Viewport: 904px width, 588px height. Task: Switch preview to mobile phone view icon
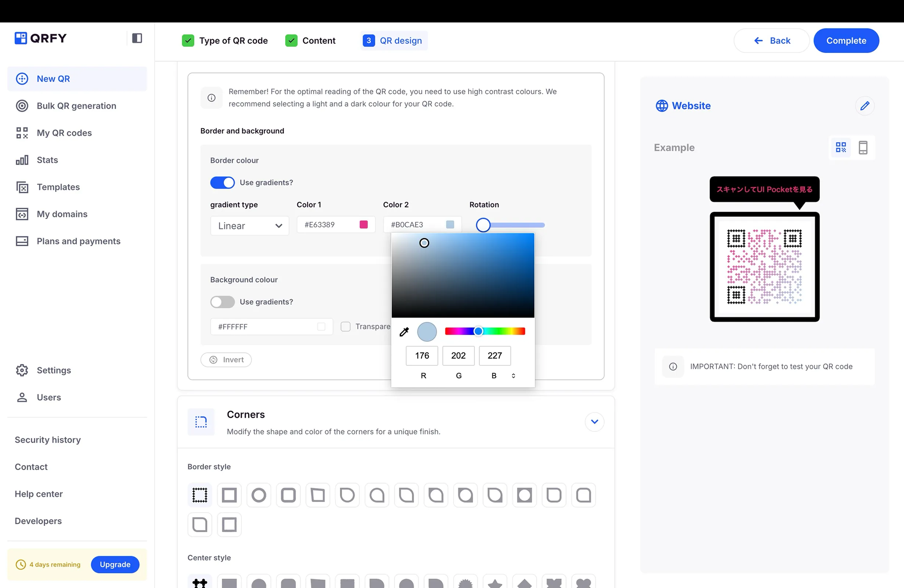[863, 147]
